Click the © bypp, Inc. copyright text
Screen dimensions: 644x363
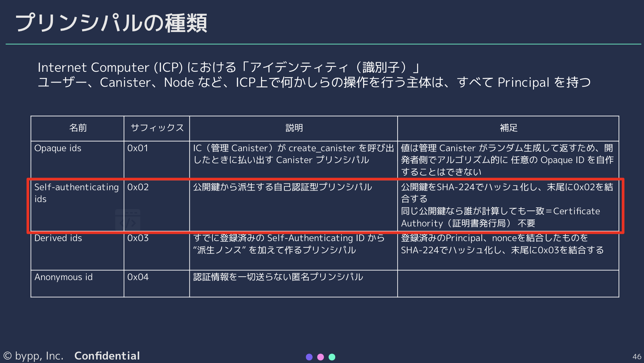[x=35, y=356]
